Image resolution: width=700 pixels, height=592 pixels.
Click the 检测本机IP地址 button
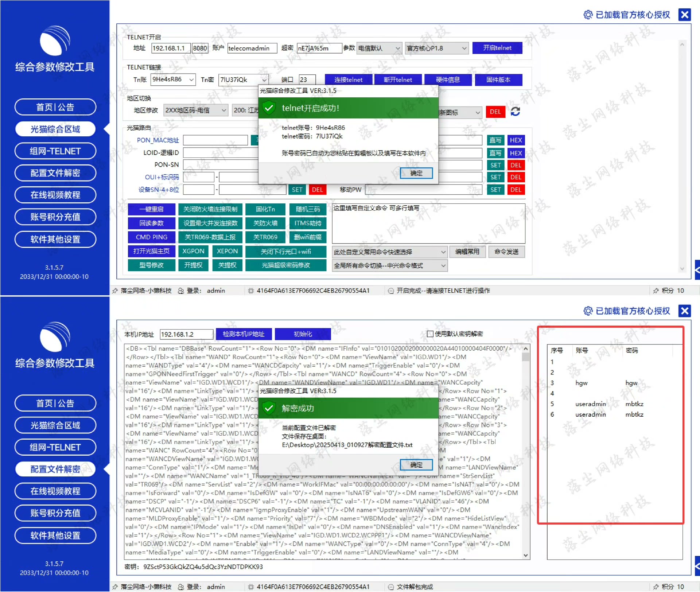pyautogui.click(x=243, y=334)
